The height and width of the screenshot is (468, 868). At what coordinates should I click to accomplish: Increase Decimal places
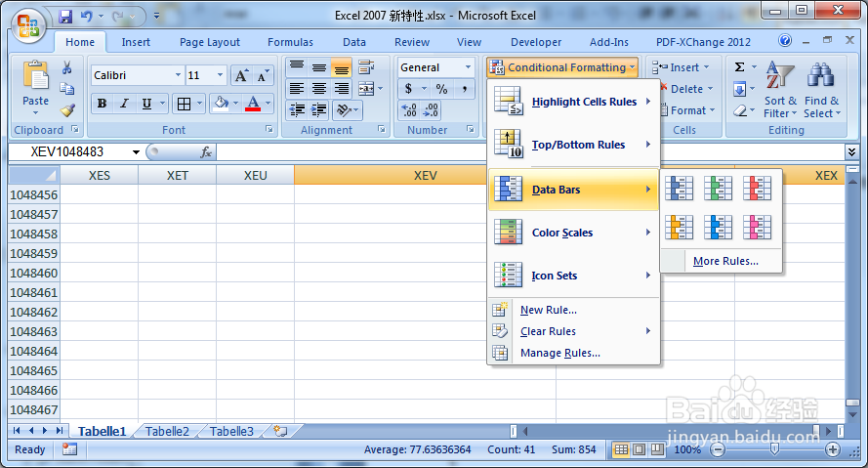pos(408,110)
